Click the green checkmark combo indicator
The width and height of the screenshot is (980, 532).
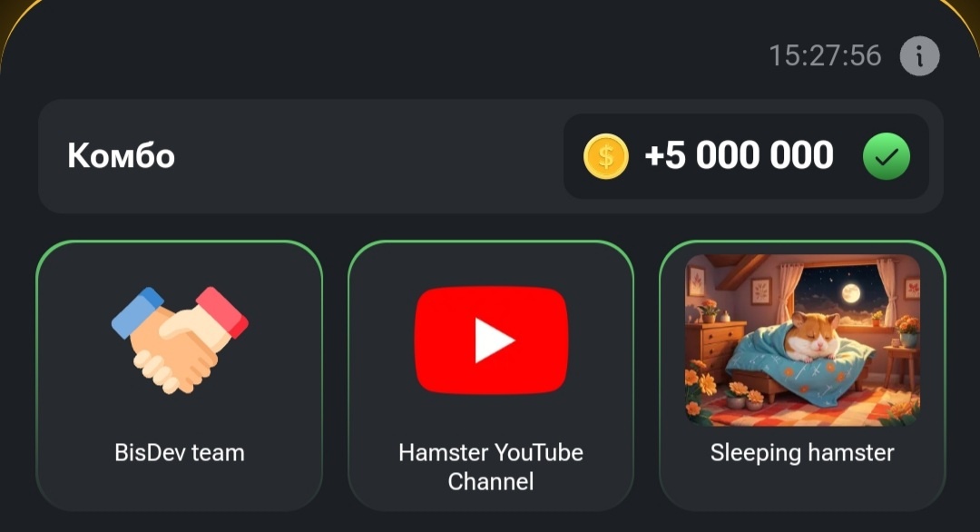pyautogui.click(x=887, y=156)
